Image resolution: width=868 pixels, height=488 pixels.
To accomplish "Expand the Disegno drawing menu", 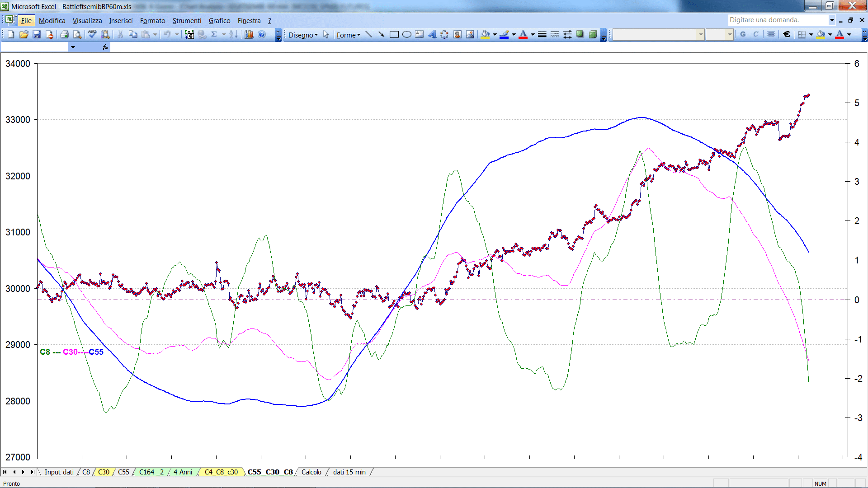I will (303, 35).
